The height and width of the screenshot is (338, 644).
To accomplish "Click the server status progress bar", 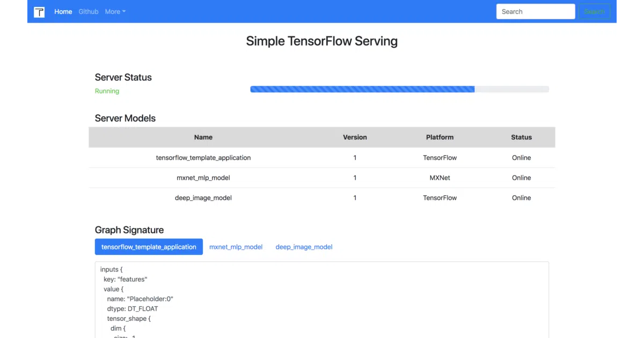I will pyautogui.click(x=399, y=89).
